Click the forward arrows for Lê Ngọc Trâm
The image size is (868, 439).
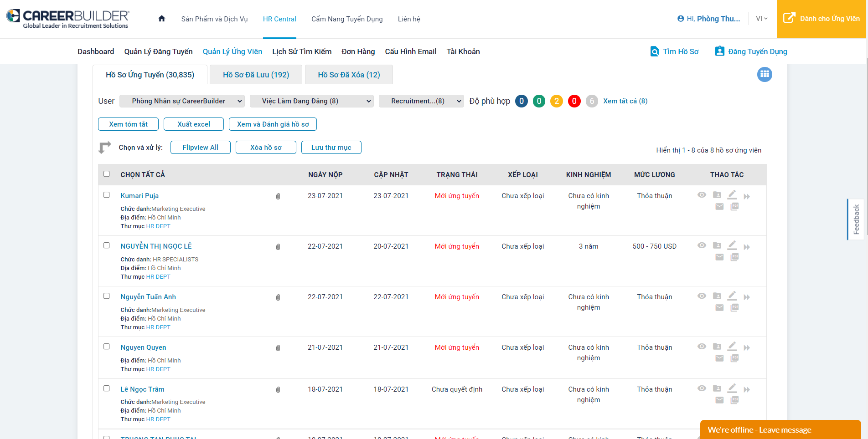point(747,390)
